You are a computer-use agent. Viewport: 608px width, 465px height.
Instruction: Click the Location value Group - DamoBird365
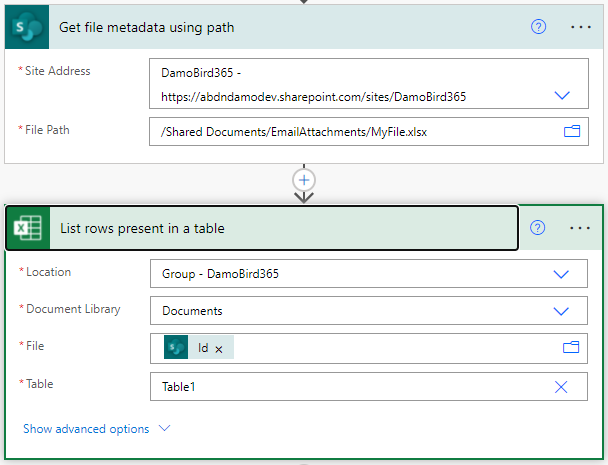click(x=220, y=274)
